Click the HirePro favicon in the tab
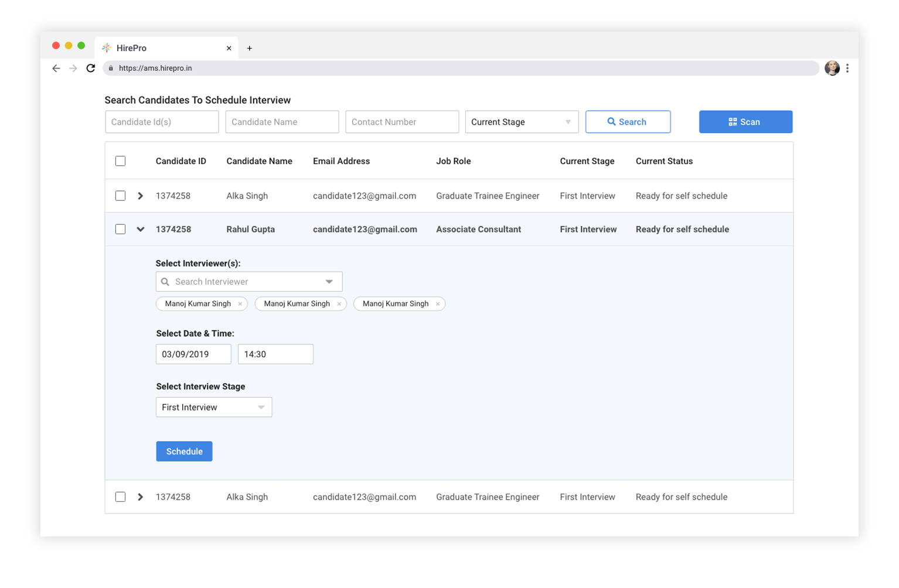 [x=107, y=48]
